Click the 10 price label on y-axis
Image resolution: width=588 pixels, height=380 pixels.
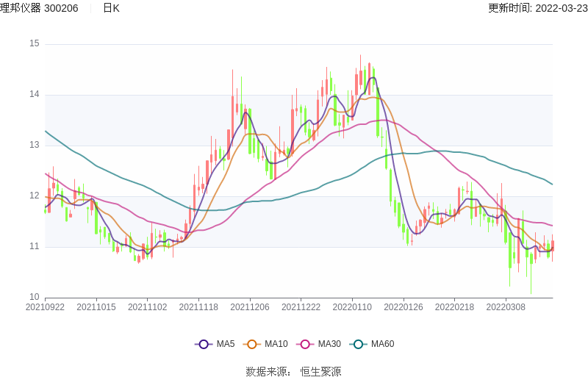click(x=34, y=297)
